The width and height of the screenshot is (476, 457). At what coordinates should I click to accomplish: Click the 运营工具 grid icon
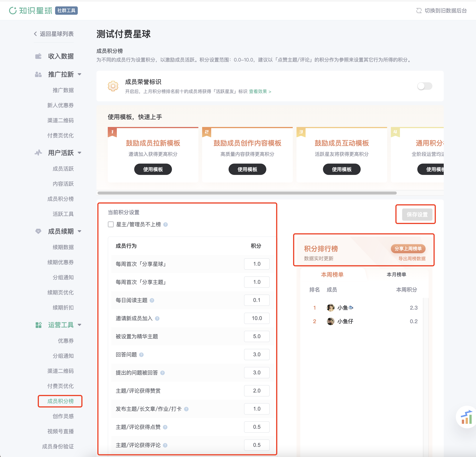(38, 325)
